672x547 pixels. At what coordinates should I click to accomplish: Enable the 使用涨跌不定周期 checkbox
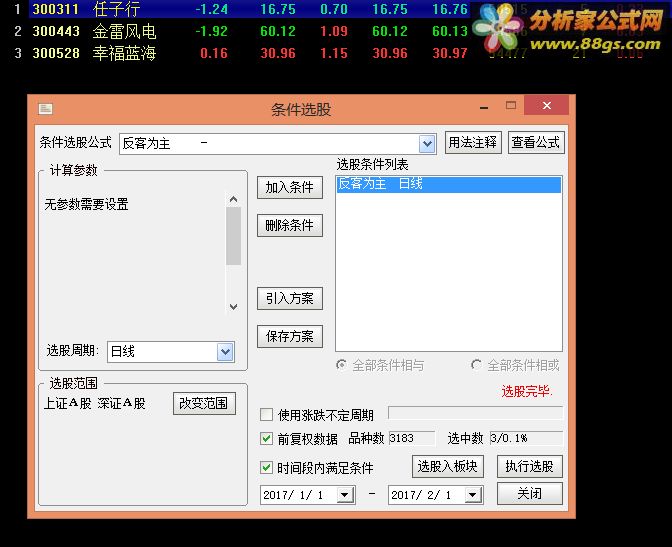pyautogui.click(x=266, y=415)
